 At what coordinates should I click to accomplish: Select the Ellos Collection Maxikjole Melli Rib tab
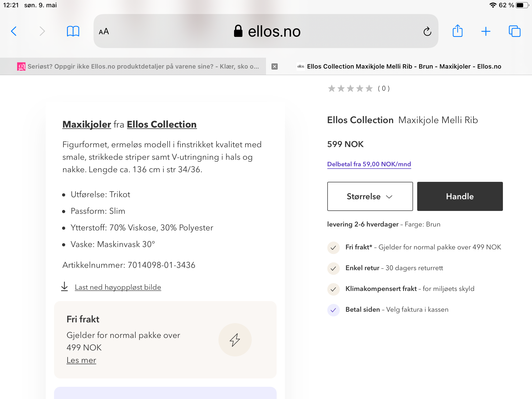point(399,66)
